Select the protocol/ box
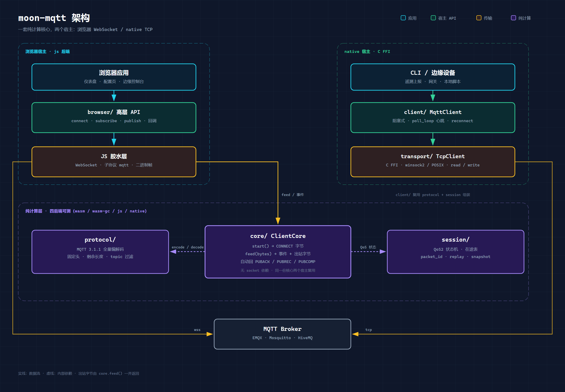This screenshot has height=392, width=565. pyautogui.click(x=100, y=252)
